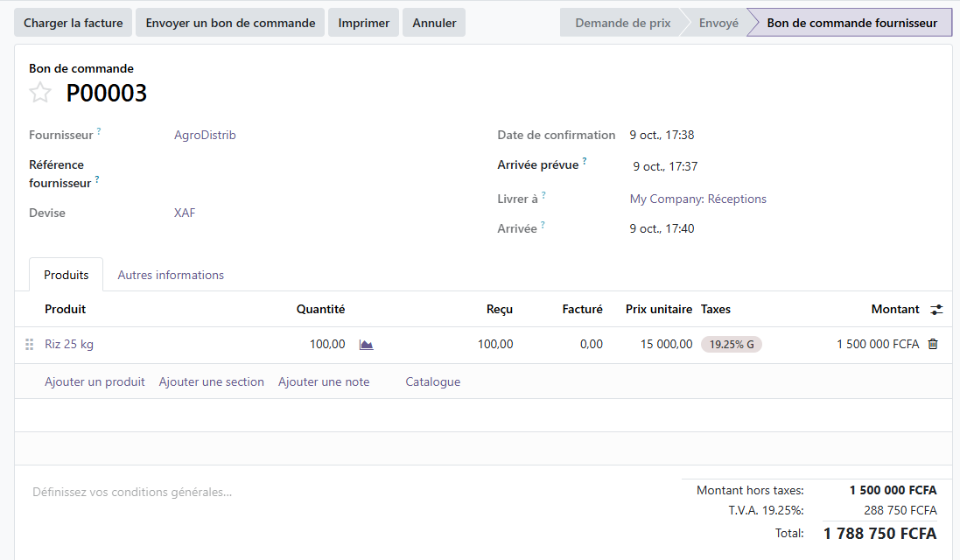Open My Company: Réceptions delivery field
Viewport: 960px width, 560px height.
698,199
